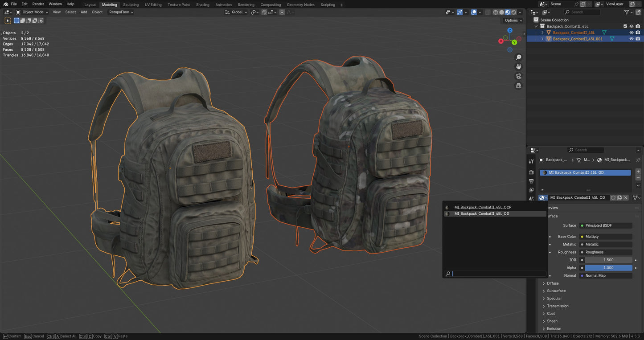Shield icon: enable fake user for material
The width and height of the screenshot is (644, 340).
(613, 197)
